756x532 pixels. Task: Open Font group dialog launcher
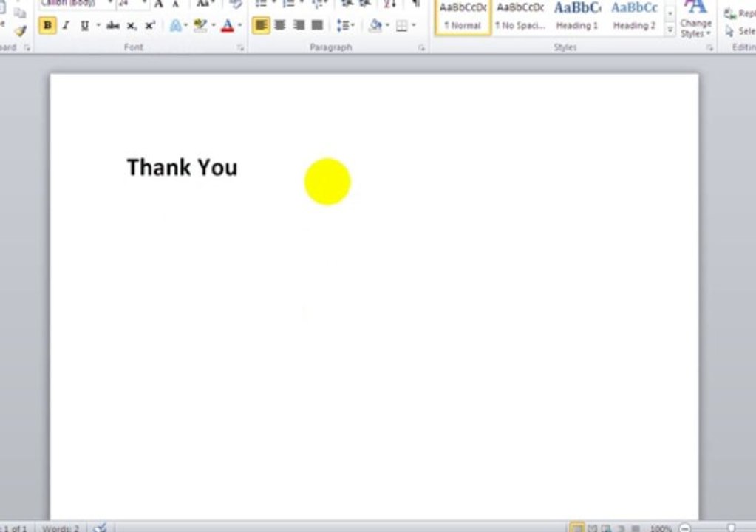241,47
